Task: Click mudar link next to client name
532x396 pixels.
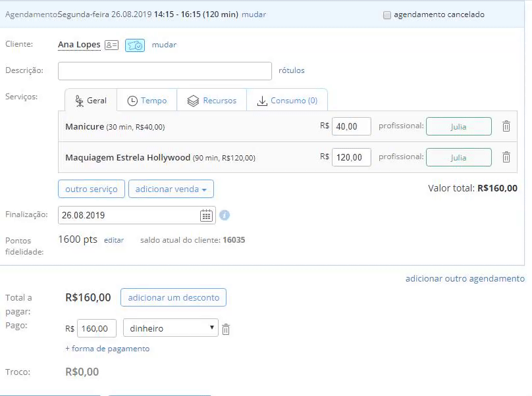Action: click(x=164, y=45)
